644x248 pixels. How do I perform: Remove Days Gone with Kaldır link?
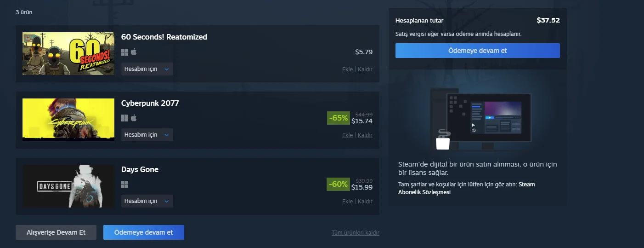tap(365, 202)
